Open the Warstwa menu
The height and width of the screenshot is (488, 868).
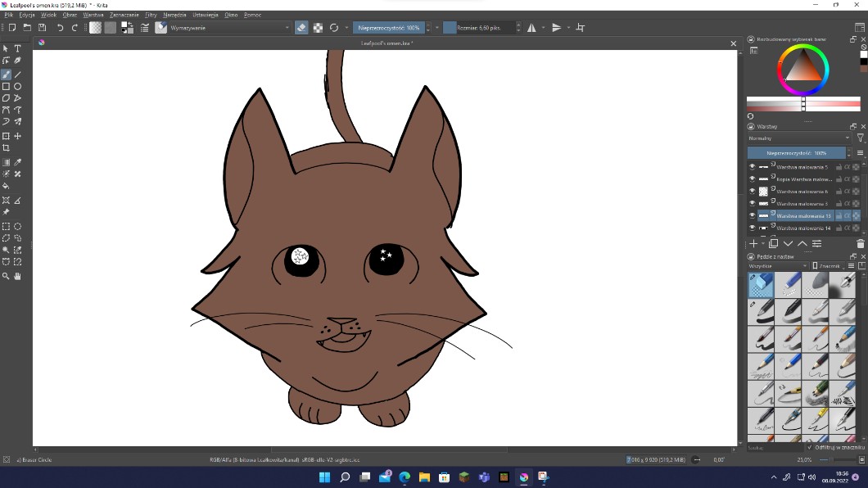pyautogui.click(x=93, y=15)
